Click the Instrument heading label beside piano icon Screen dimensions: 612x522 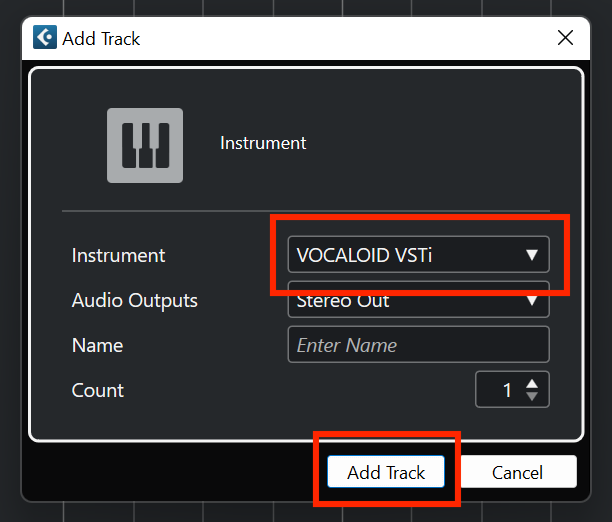click(x=263, y=143)
